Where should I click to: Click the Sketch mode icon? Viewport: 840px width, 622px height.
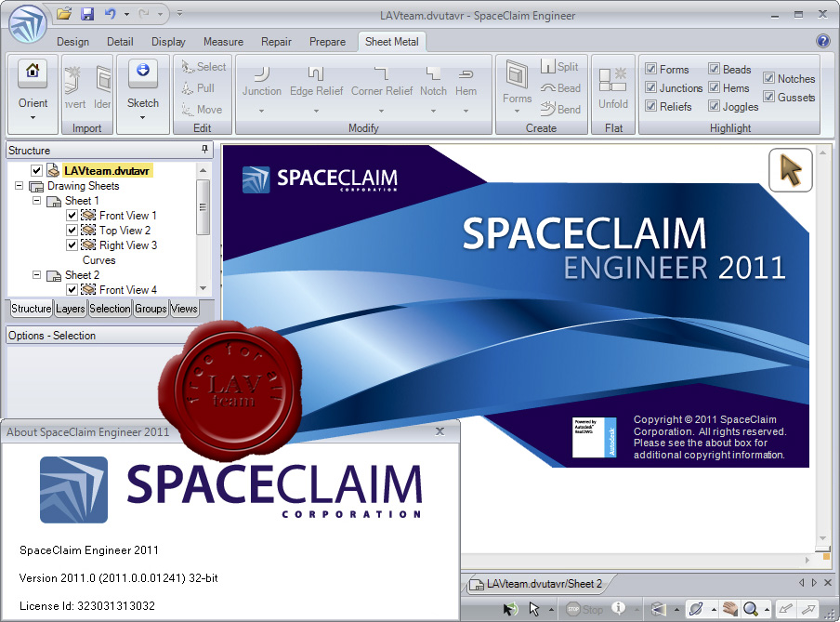pos(142,72)
